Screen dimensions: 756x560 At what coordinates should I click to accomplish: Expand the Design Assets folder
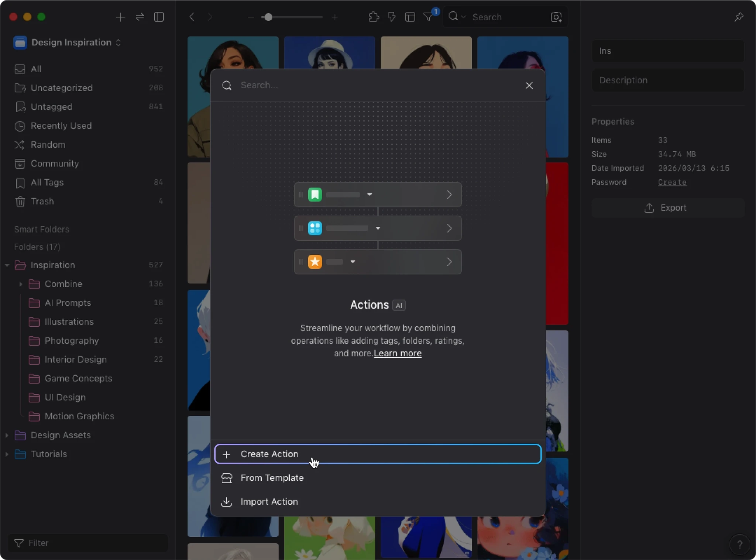(7, 435)
